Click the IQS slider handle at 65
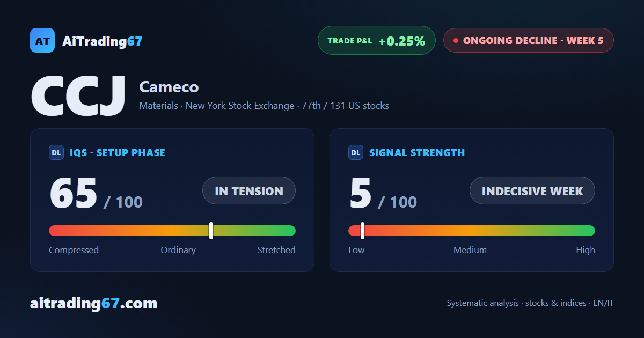This screenshot has width=644, height=338. point(211,231)
